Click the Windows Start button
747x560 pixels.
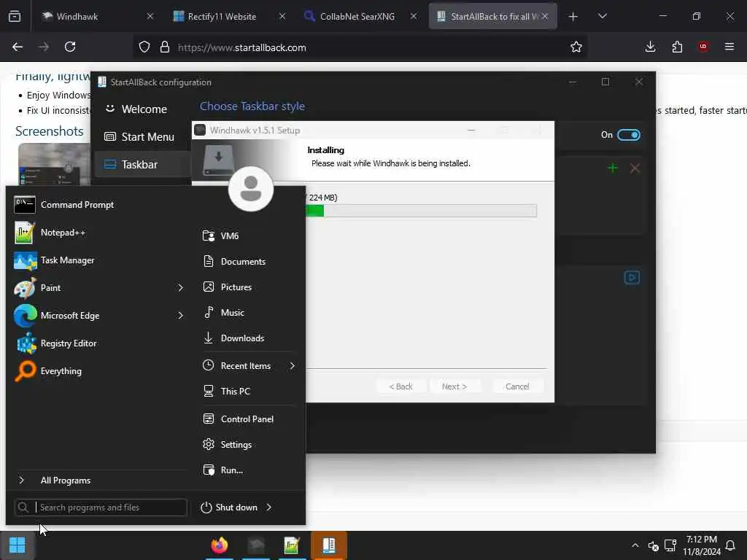tap(18, 545)
